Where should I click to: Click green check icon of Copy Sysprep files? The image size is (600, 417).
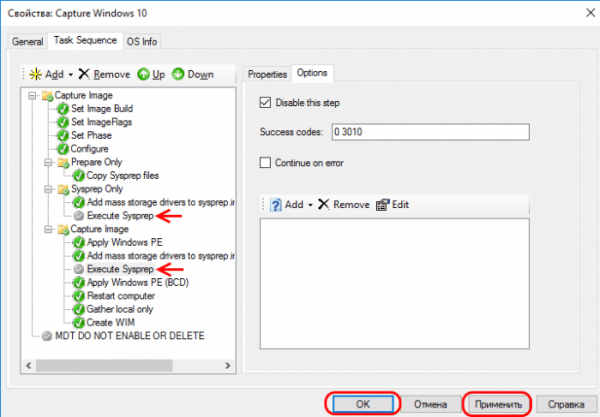pyautogui.click(x=78, y=176)
